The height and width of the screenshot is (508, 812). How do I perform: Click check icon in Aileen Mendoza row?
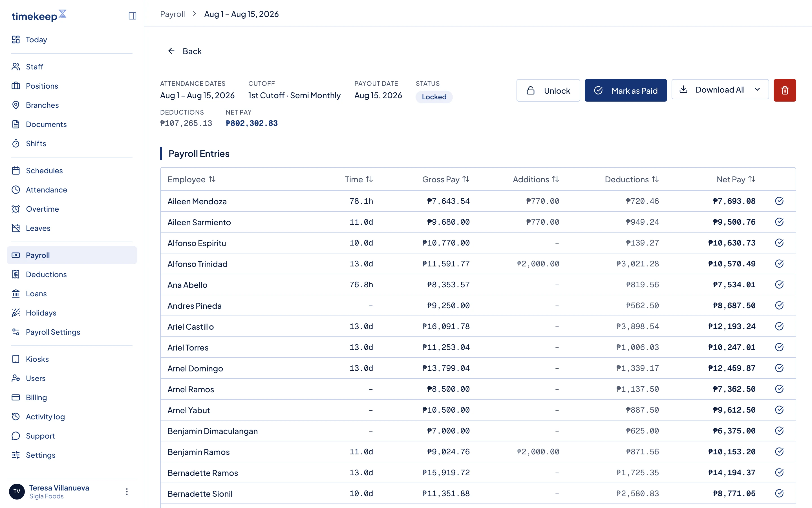click(x=779, y=201)
